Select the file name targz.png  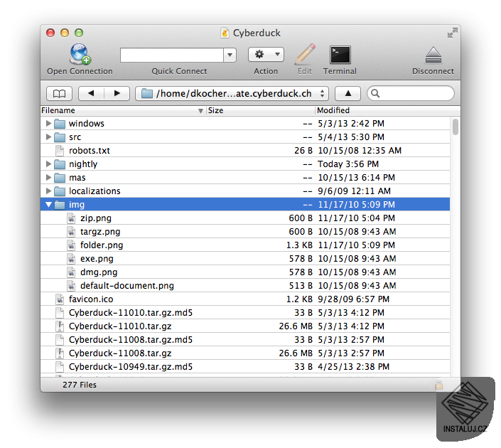(100, 232)
